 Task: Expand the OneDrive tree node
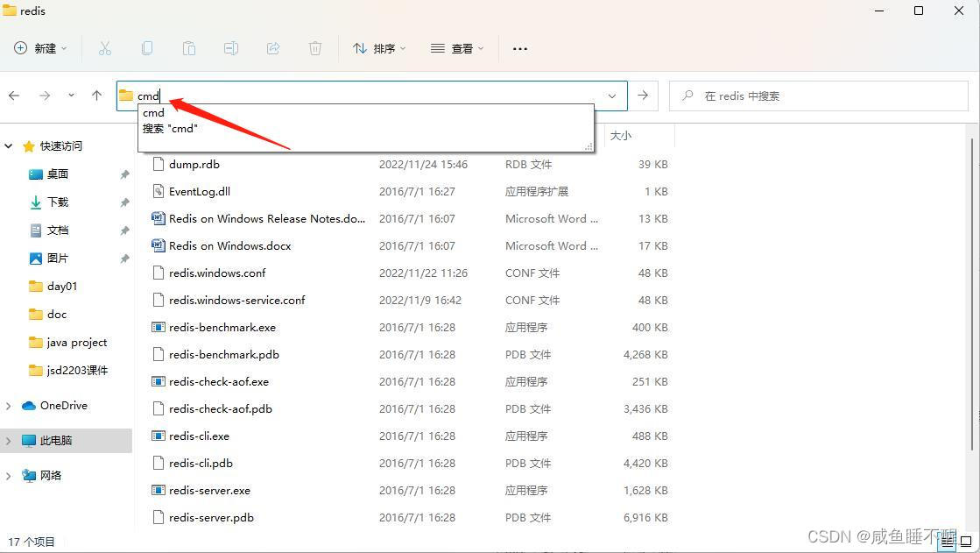tap(8, 406)
